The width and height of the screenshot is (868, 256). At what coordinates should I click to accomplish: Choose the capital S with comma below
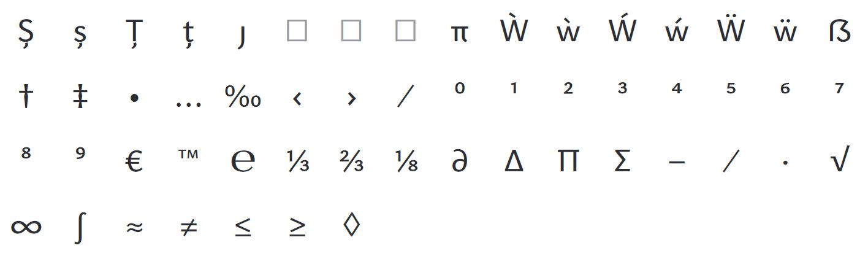click(x=26, y=33)
